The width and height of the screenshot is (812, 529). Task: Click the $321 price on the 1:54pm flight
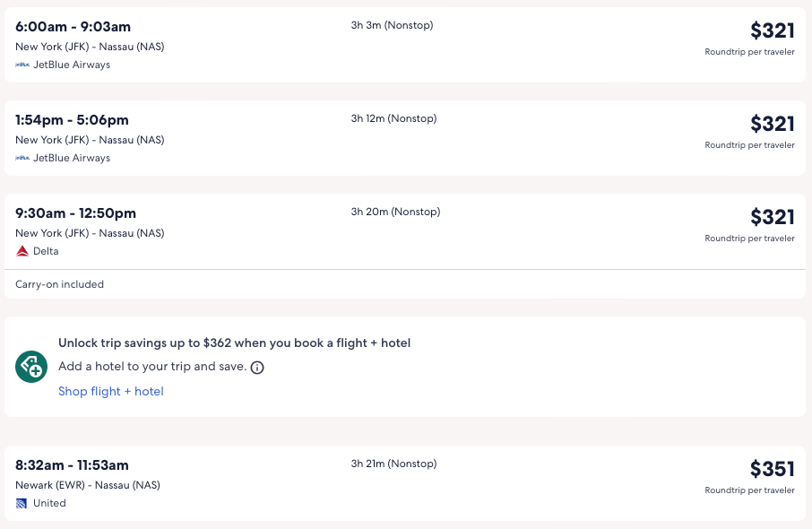click(x=772, y=124)
